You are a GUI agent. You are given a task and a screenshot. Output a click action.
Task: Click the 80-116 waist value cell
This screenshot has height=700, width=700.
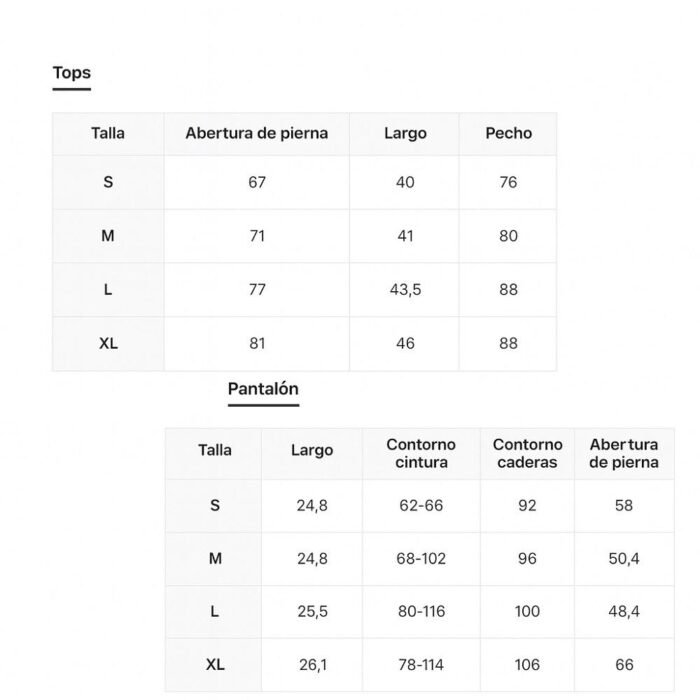pos(421,612)
